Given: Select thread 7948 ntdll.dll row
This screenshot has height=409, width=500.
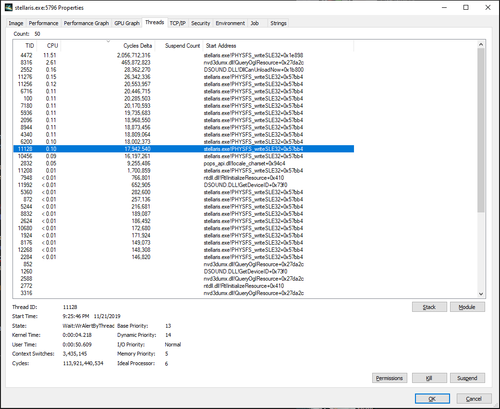Looking at the screenshot, I should 184,178.
